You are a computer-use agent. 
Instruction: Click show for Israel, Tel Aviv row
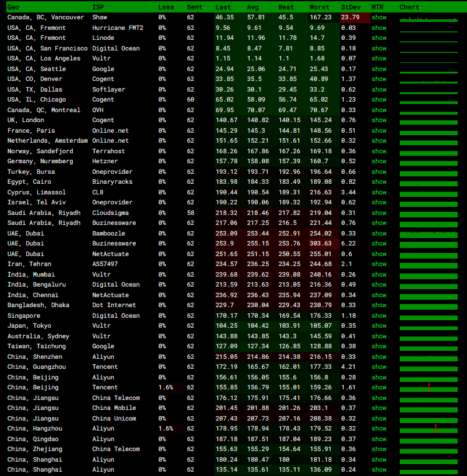[x=379, y=202]
